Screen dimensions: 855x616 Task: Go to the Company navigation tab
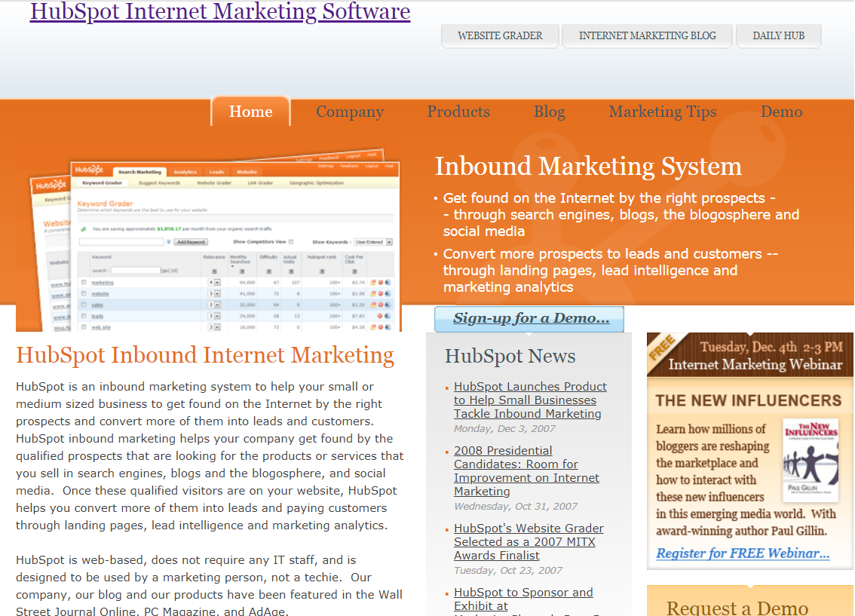pos(350,112)
